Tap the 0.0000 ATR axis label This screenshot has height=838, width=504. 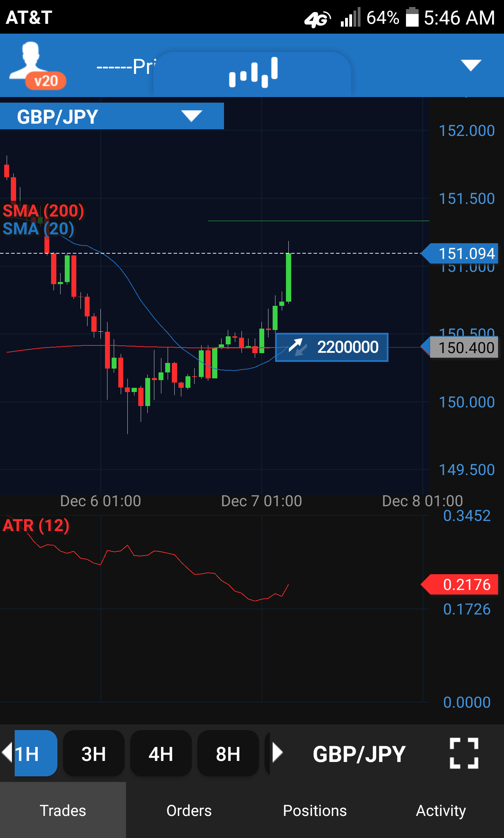point(467,702)
